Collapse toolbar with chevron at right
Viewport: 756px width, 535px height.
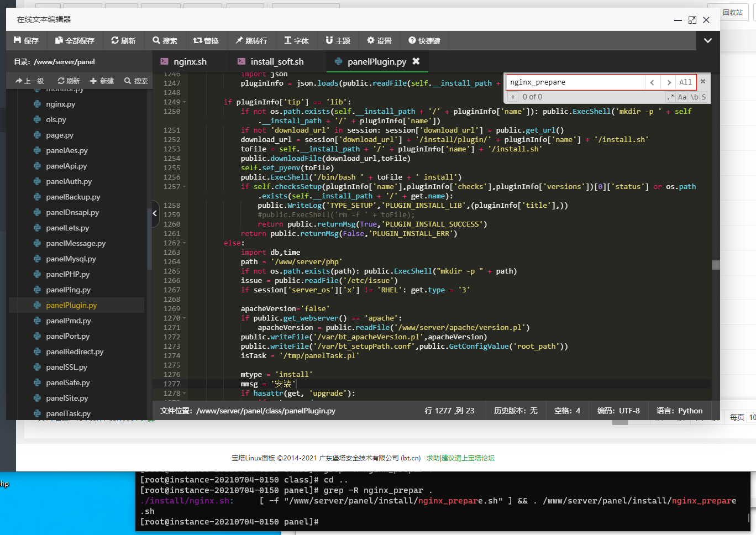coord(707,40)
